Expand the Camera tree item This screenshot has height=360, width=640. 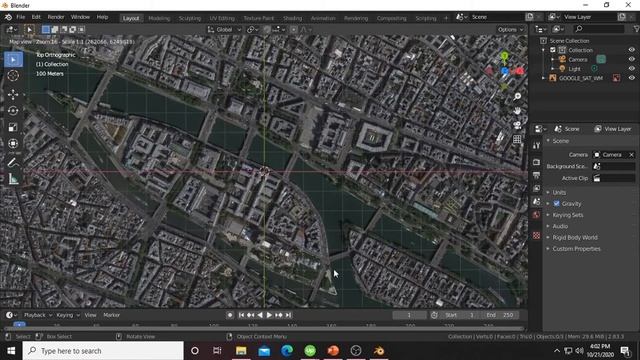(x=553, y=59)
